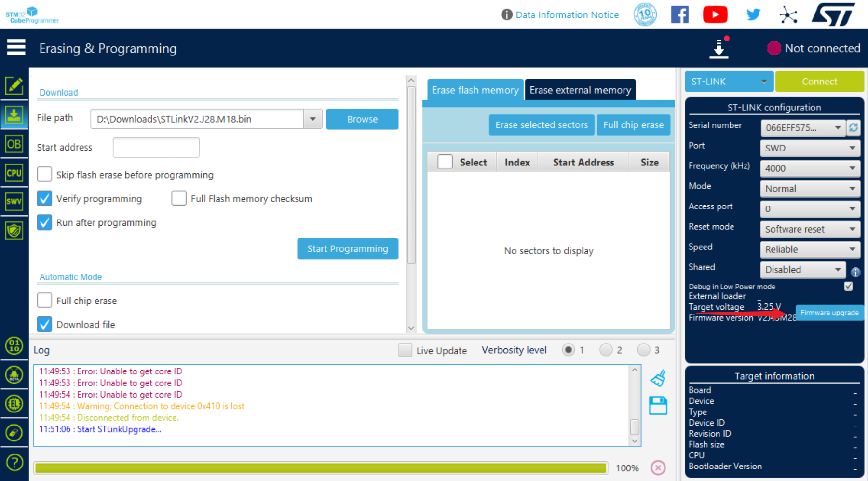Image resolution: width=868 pixels, height=481 pixels.
Task: Refresh the ST-LINK serial number list
Action: coord(854,127)
